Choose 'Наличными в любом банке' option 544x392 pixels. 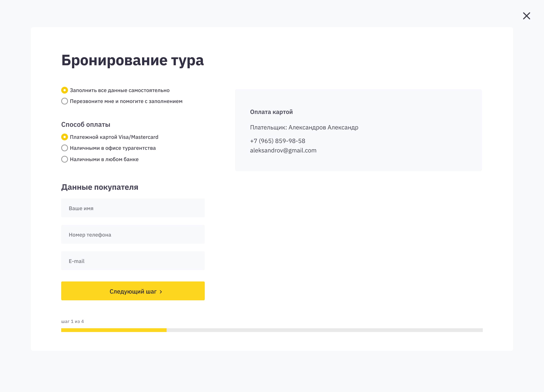tap(65, 159)
